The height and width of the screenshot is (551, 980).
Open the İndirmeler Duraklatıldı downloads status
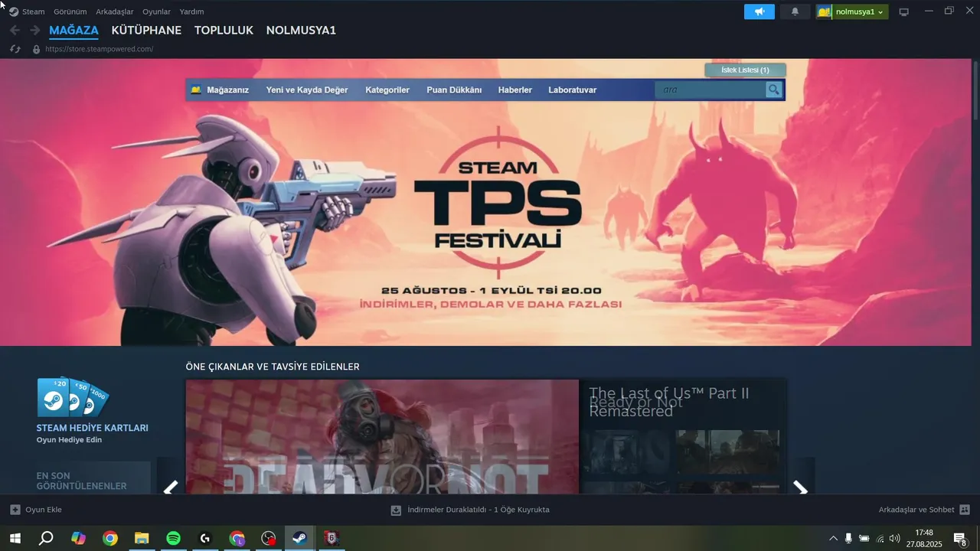click(479, 510)
